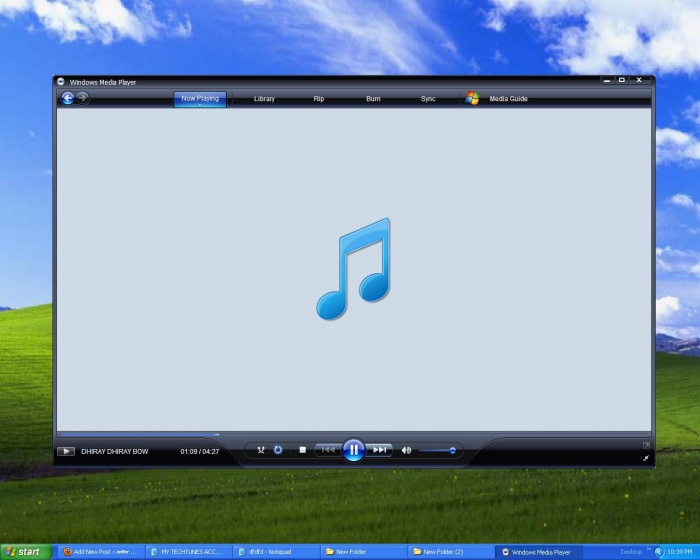The width and height of the screenshot is (700, 560).
Task: Switch to compact mode icon
Action: [646, 458]
